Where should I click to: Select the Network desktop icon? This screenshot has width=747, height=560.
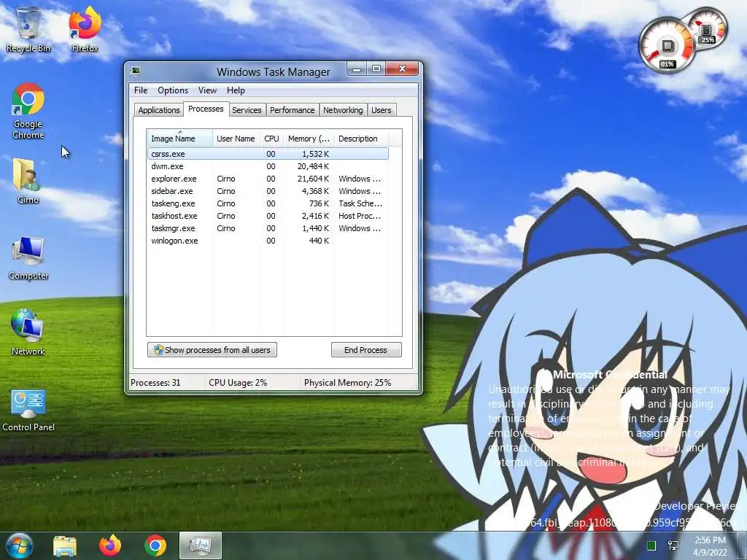pyautogui.click(x=28, y=332)
